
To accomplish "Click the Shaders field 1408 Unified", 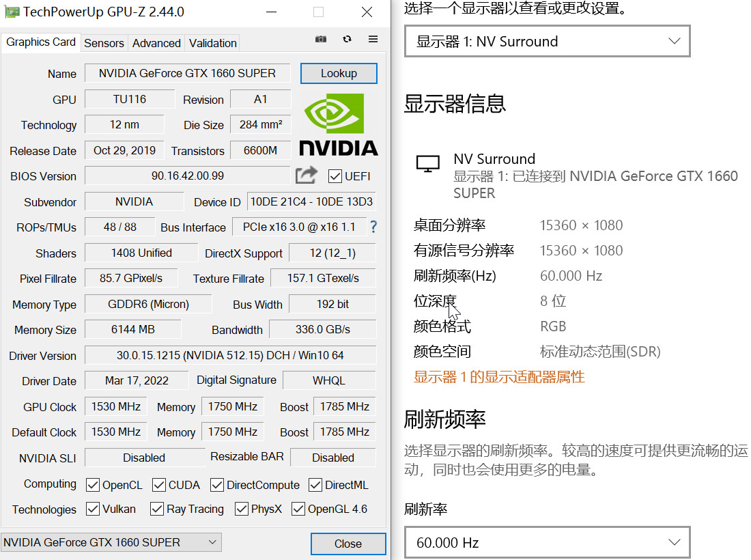I will (141, 253).
